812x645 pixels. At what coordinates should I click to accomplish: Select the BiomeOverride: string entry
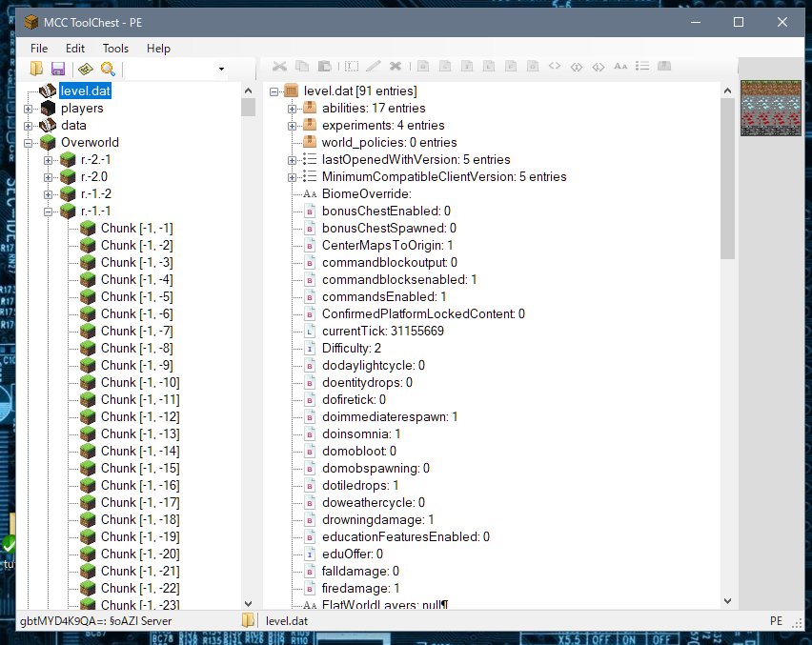[367, 193]
